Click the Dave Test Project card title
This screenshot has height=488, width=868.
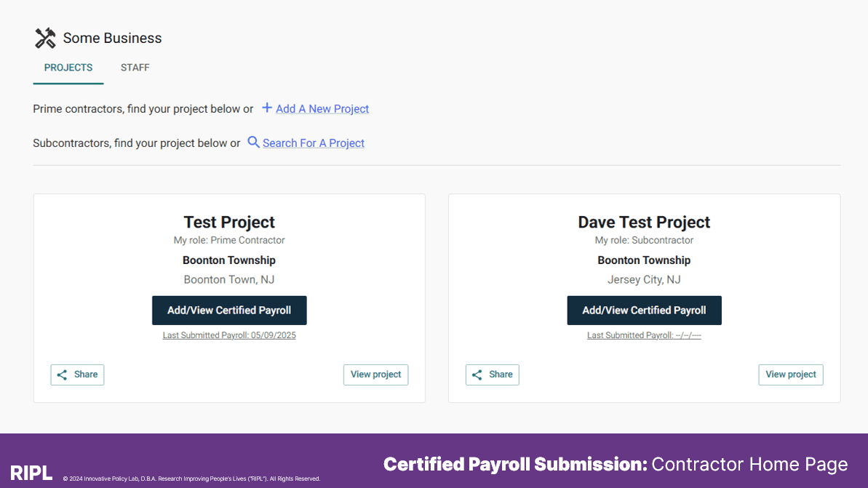(644, 222)
